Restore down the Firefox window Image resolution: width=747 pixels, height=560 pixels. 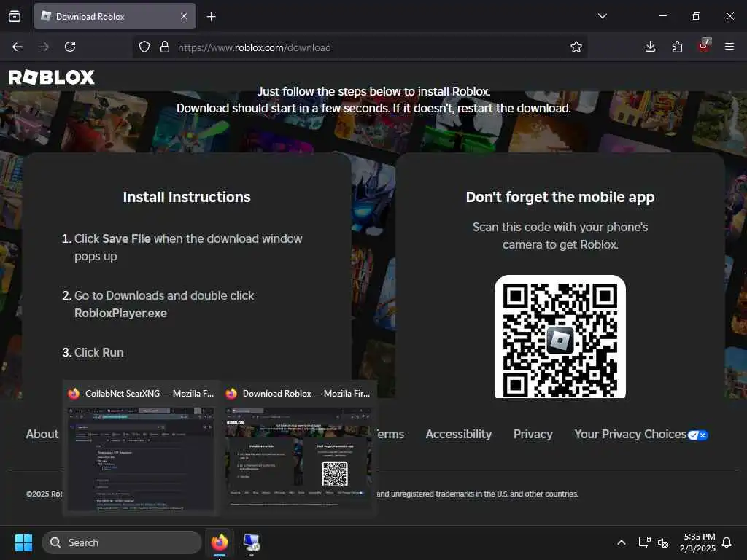(696, 16)
